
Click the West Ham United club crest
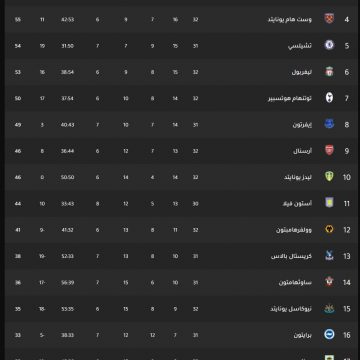pyautogui.click(x=329, y=19)
